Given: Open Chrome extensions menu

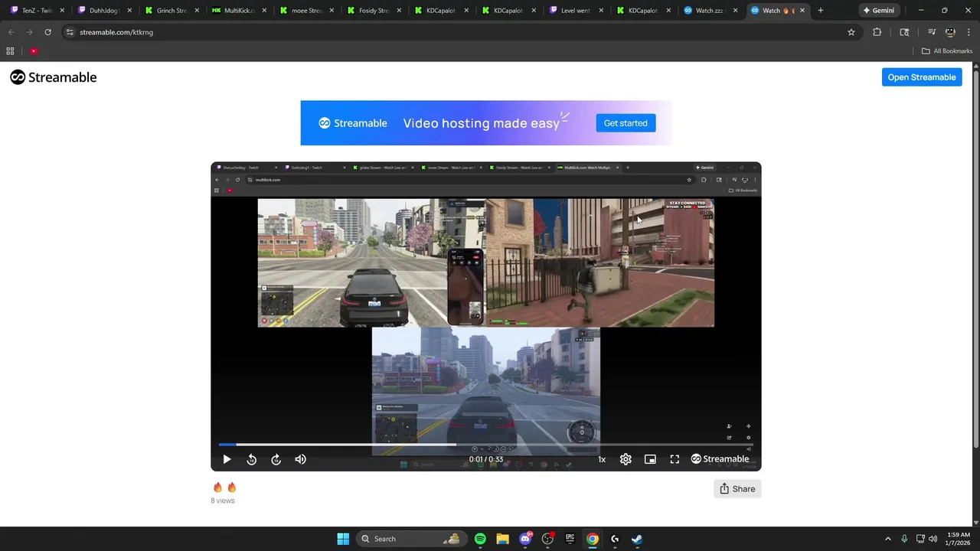Looking at the screenshot, I should [877, 32].
